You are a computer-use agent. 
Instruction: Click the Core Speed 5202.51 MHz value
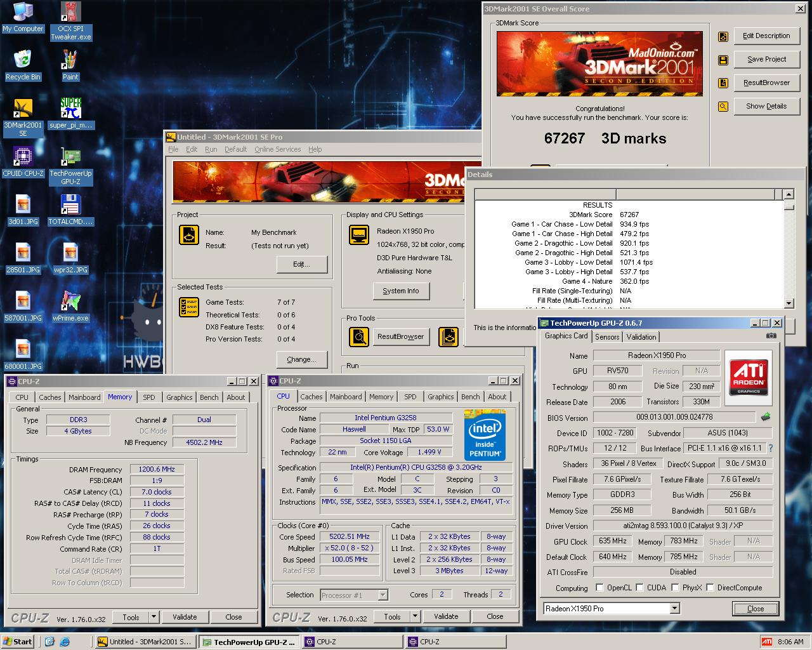click(349, 537)
